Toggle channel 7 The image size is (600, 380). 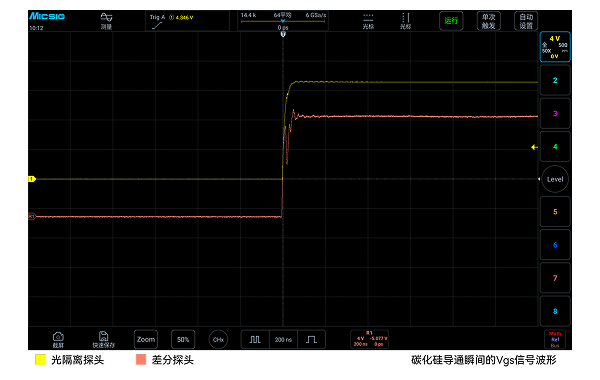coord(555,278)
